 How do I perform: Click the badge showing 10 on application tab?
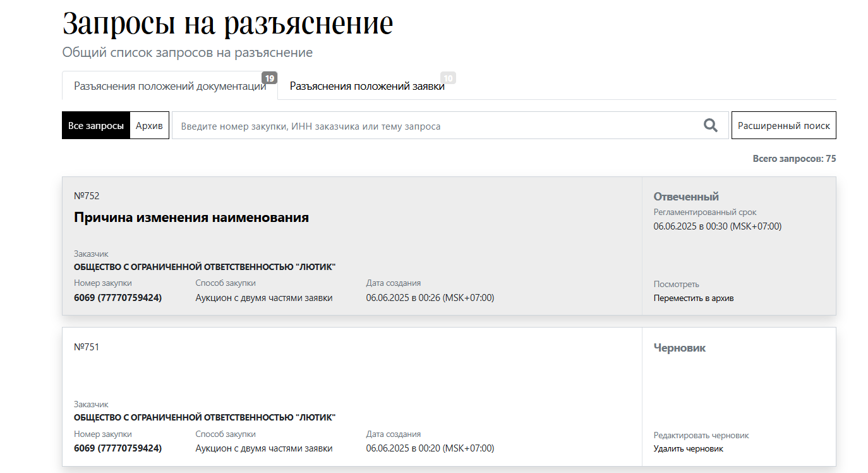pyautogui.click(x=448, y=78)
